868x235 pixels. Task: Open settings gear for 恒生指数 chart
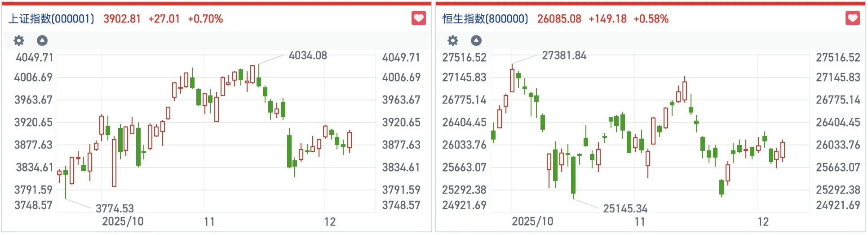click(x=453, y=41)
